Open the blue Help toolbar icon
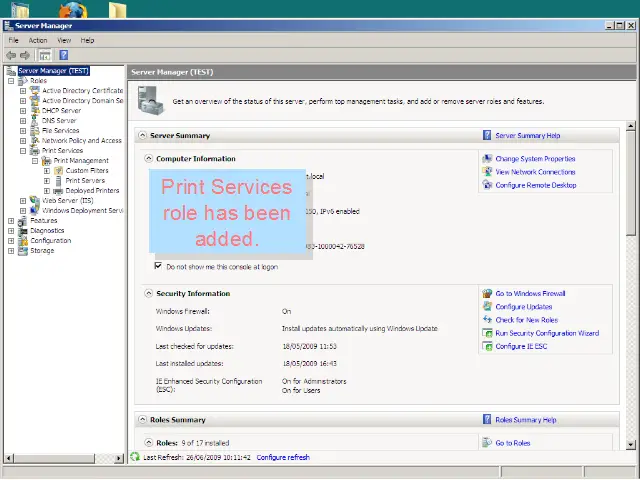 (x=64, y=55)
